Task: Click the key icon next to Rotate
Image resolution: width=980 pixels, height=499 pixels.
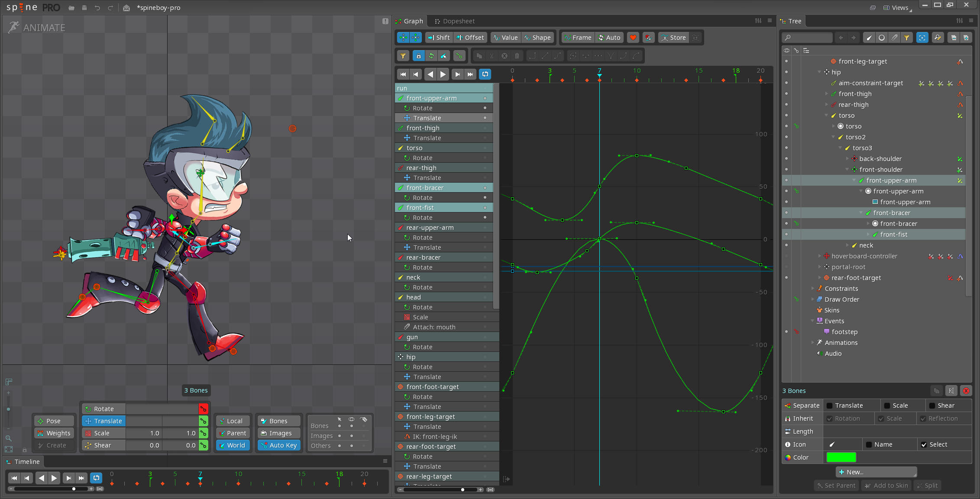Action: [203, 409]
